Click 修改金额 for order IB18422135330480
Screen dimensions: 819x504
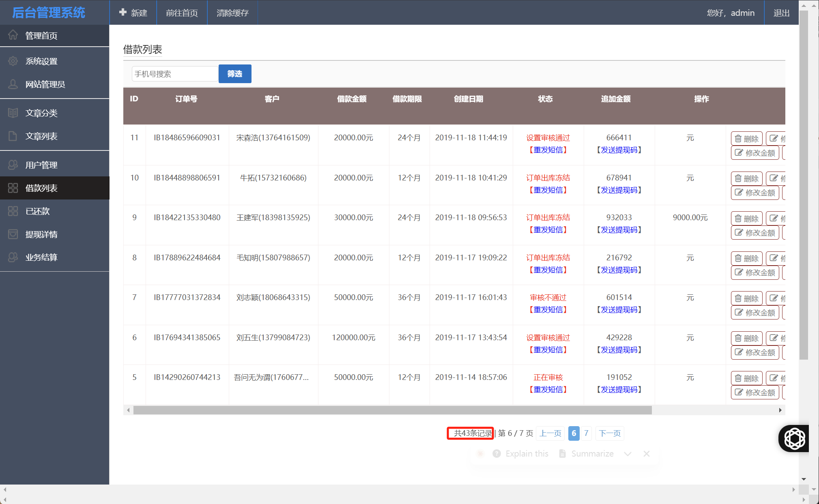point(755,233)
